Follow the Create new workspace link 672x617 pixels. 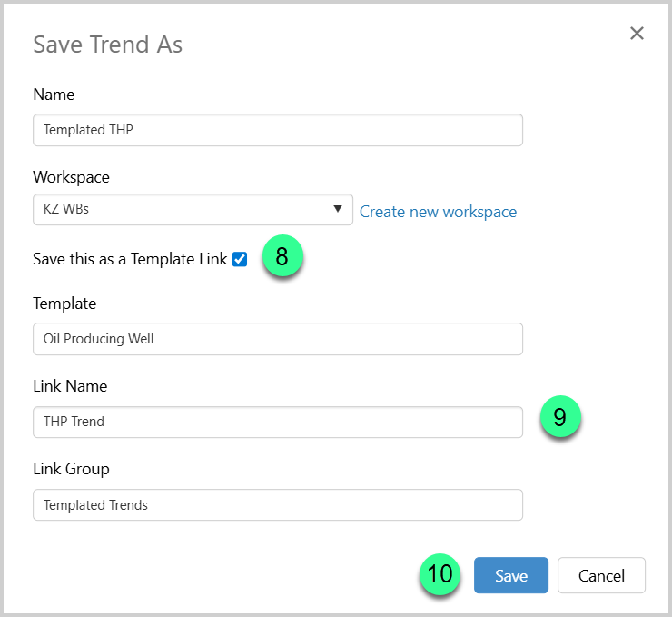coord(438,212)
